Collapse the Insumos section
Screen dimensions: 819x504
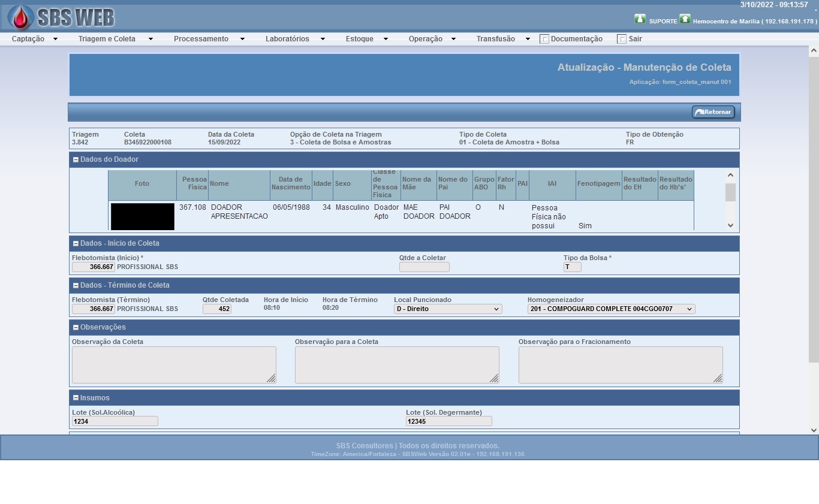[x=76, y=398]
